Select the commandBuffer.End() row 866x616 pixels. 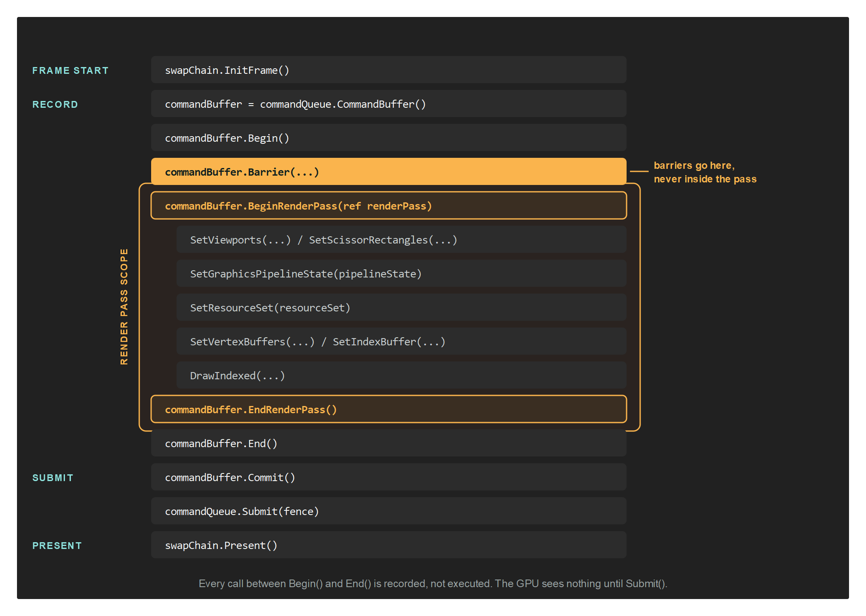point(388,443)
